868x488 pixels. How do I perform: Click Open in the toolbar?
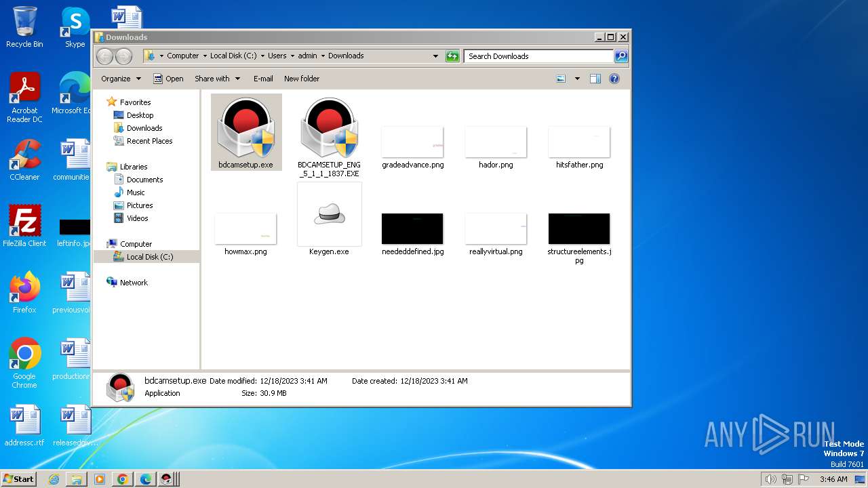click(168, 79)
